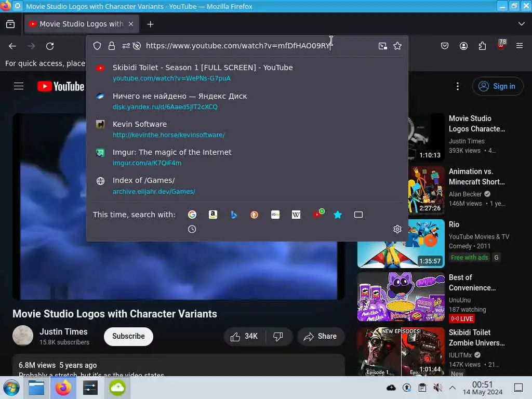This screenshot has width=532, height=399.
Task: Open the settings mixer taskbar app
Action: coord(90,388)
